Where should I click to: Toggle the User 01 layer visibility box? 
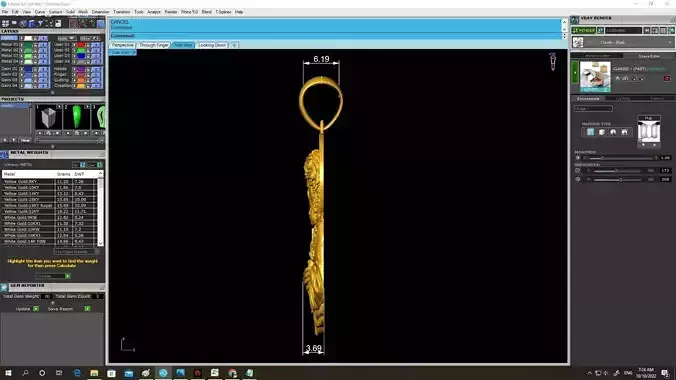coord(75,44)
